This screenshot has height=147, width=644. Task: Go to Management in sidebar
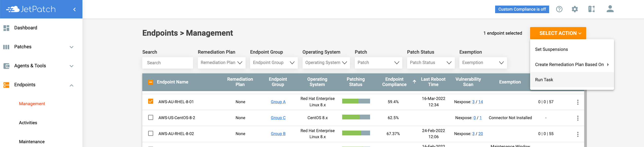(32, 104)
